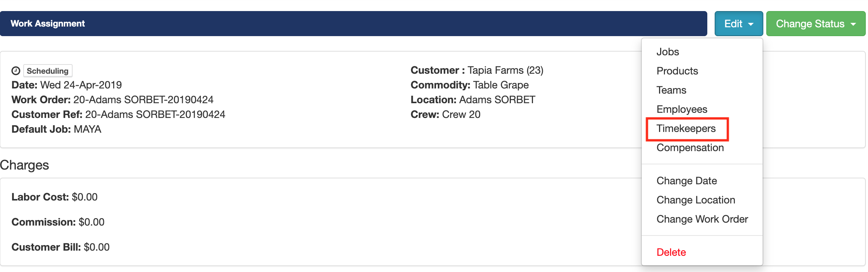Click the Change Status caret arrow
Viewport: 868px width, 272px height.
pos(853,24)
